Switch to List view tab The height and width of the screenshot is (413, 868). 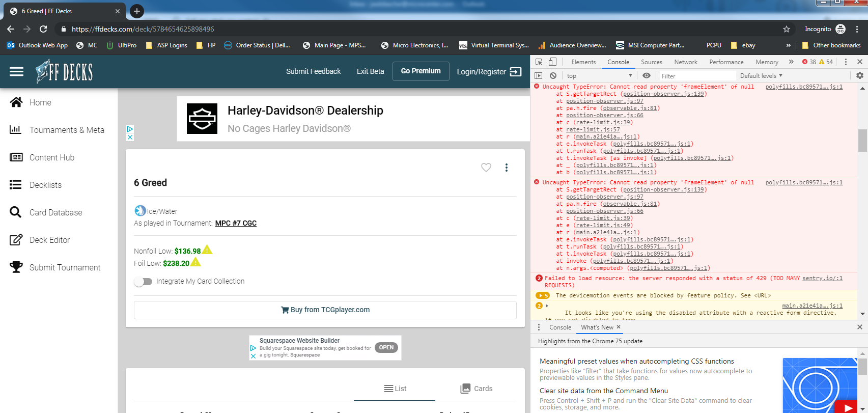395,389
